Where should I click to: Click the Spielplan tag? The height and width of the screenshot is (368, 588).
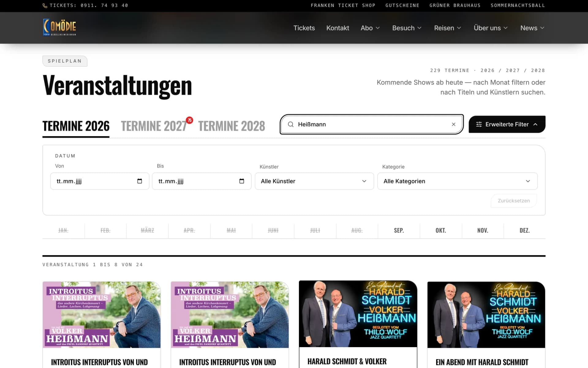click(65, 61)
